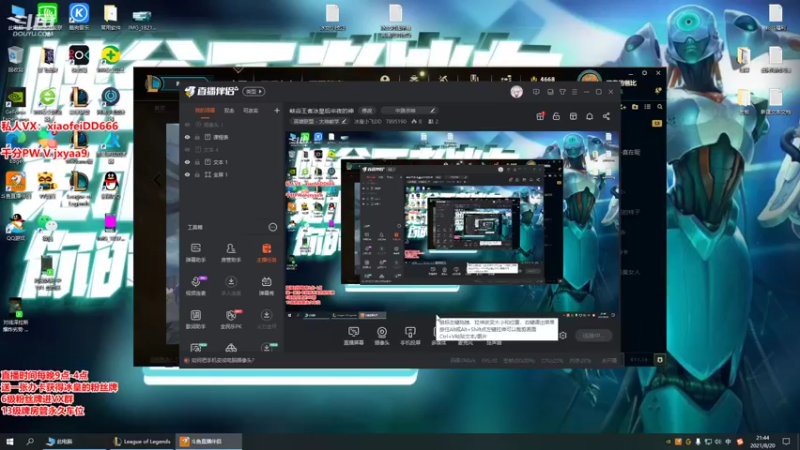Screen dimensions: 800x450
Task: Open the 多人连麦 download tool
Action: click(231, 286)
